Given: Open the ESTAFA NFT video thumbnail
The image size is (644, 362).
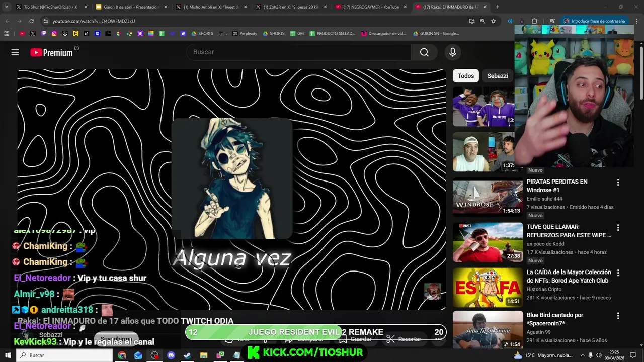Looking at the screenshot, I should 488,287.
